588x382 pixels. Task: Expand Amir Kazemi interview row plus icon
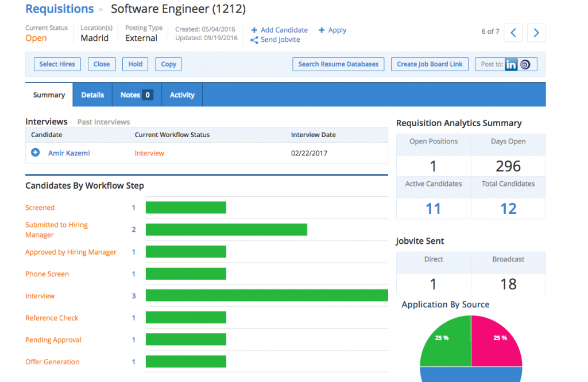(35, 153)
